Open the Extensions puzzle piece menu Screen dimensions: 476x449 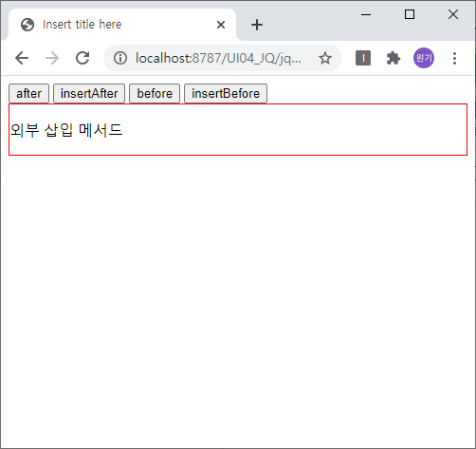coord(394,58)
